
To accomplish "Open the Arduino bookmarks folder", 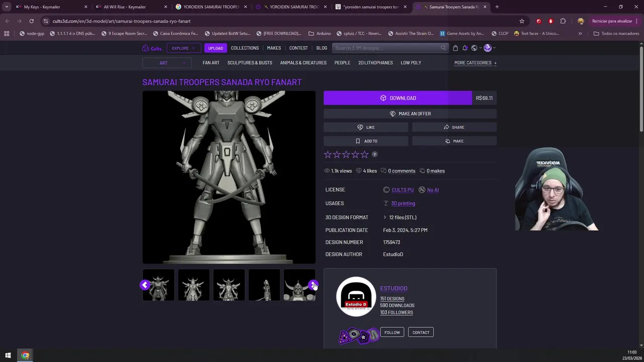I will [x=319, y=34].
